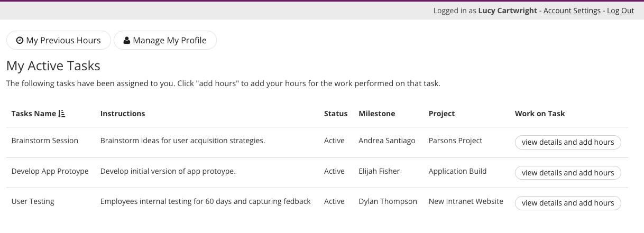Select the New Intranet Website project cell
The image size is (644, 233).
[466, 201]
